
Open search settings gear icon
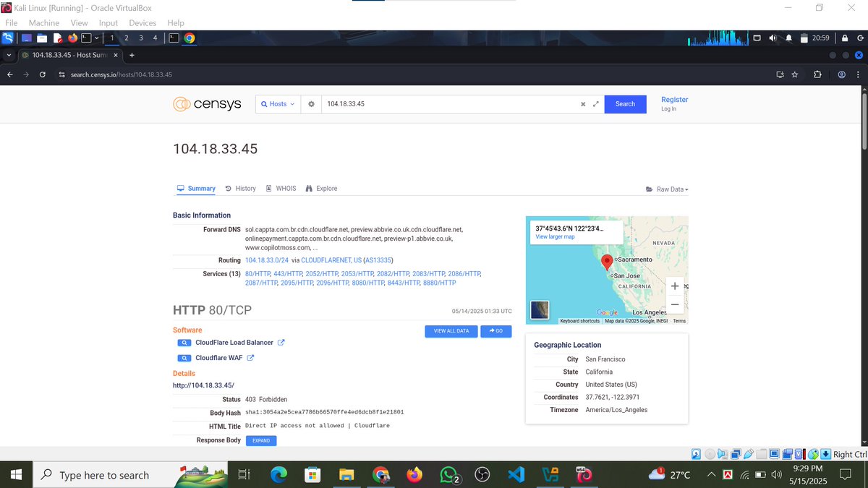pyautogui.click(x=311, y=104)
